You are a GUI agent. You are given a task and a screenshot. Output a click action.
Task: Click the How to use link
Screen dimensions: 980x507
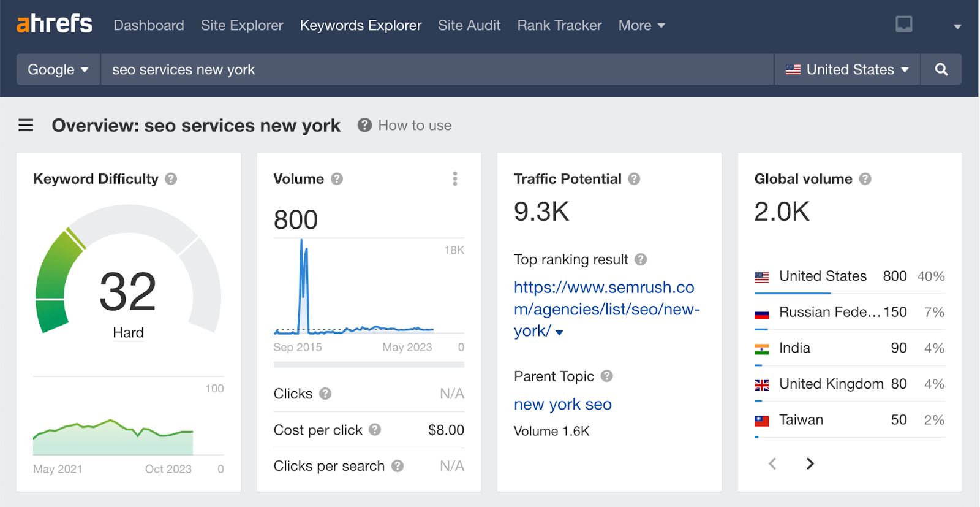pyautogui.click(x=415, y=125)
